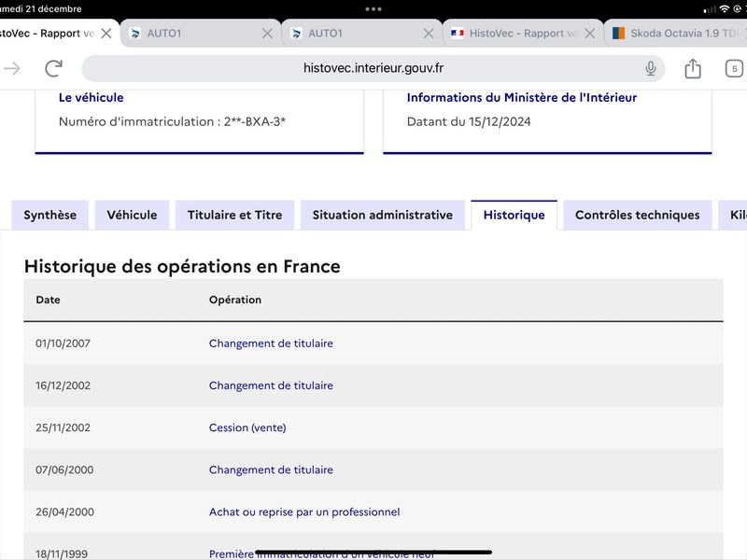Viewport: 747px width, 560px height.
Task: Close the second AUTO1 tab
Action: [x=429, y=34]
